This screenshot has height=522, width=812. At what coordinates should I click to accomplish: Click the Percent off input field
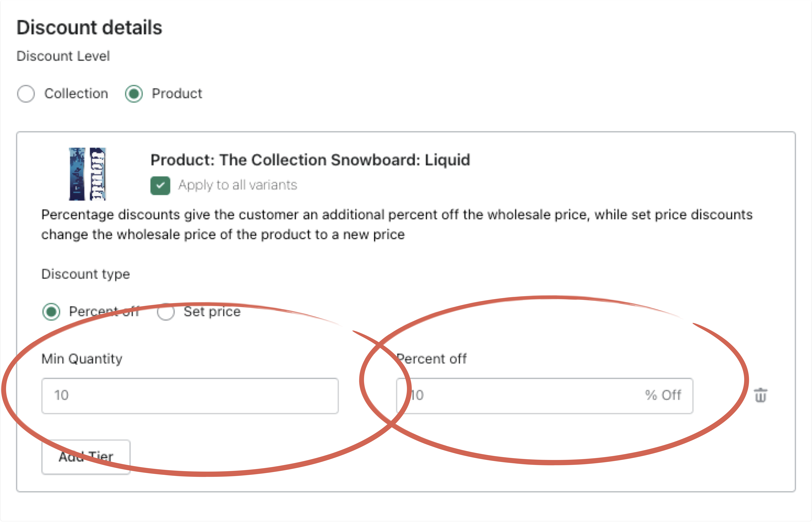tap(545, 396)
